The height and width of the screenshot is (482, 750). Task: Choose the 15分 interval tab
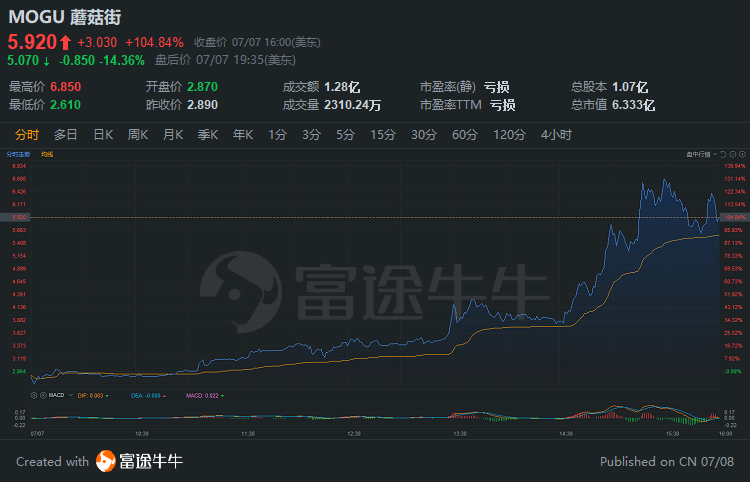click(383, 135)
